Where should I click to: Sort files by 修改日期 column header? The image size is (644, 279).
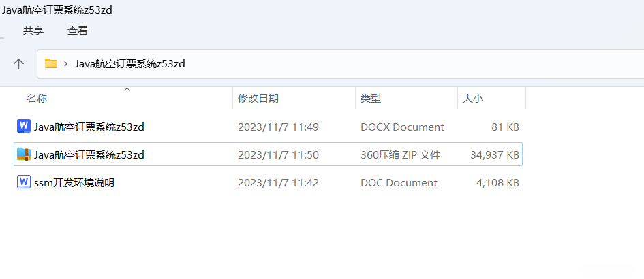point(258,99)
